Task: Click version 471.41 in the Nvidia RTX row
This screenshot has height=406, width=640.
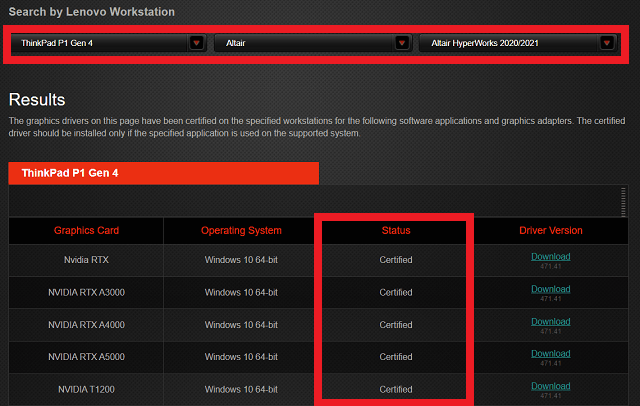Action: (x=551, y=266)
